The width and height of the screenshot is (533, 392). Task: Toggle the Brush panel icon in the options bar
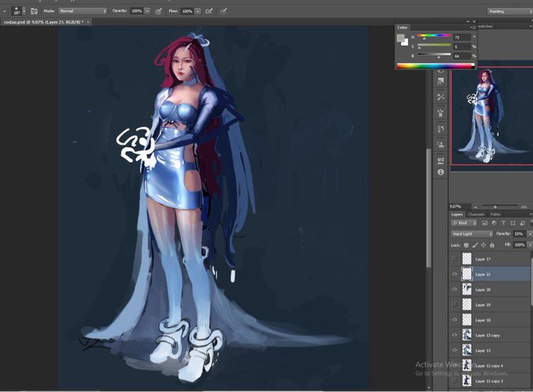[x=34, y=11]
